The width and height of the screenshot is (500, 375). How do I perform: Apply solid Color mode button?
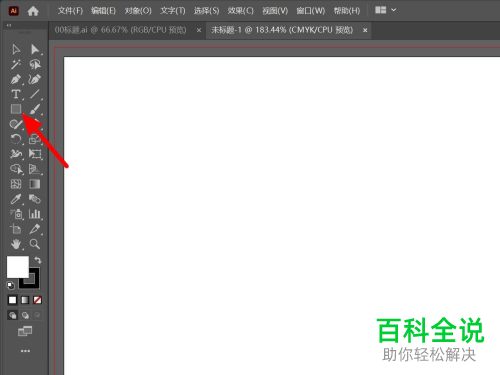pyautogui.click(x=12, y=300)
